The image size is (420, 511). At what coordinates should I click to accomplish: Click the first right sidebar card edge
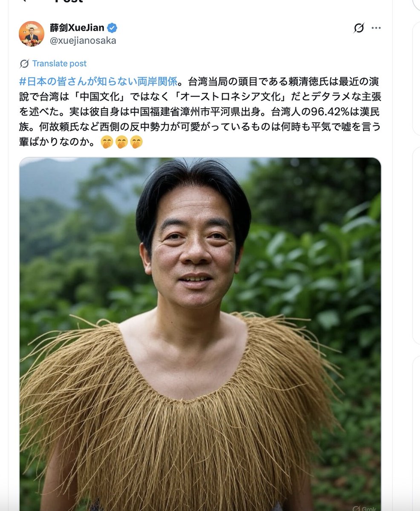[x=416, y=78]
